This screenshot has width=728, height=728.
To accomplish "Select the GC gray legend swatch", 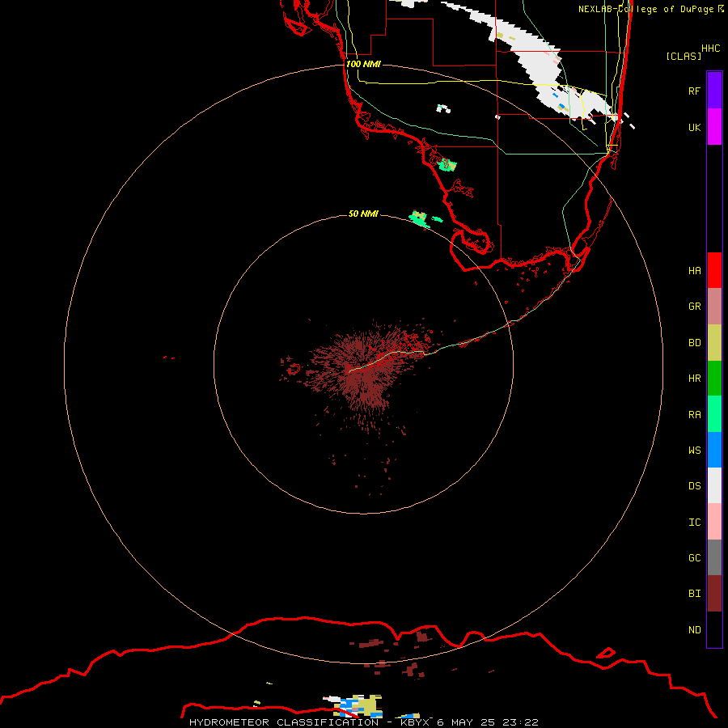I will pyautogui.click(x=714, y=557).
